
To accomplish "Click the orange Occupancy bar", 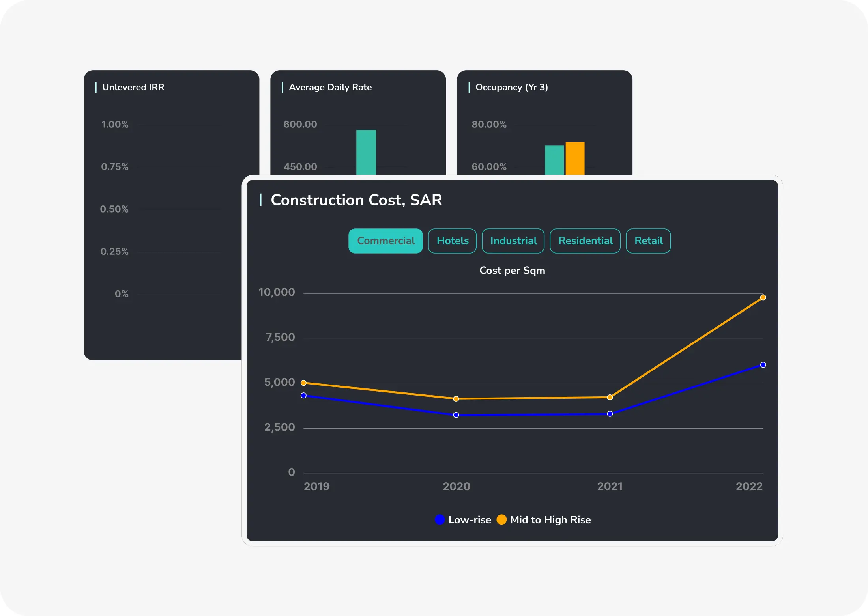I will [575, 158].
